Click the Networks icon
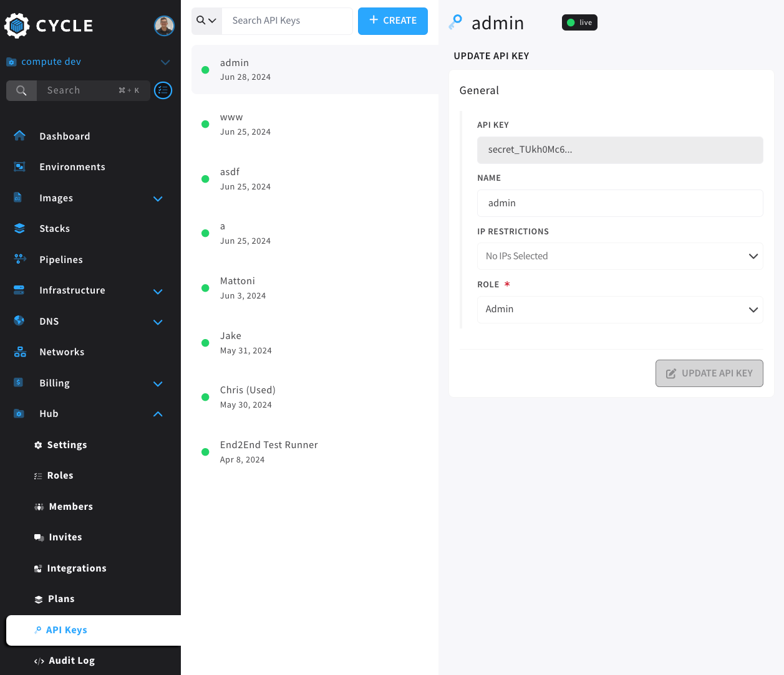 click(x=20, y=352)
